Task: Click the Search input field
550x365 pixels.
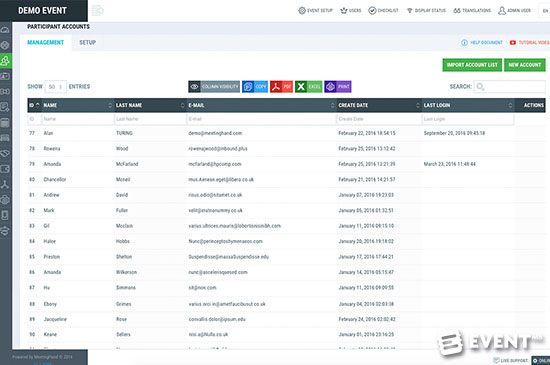Action: pyautogui.click(x=509, y=87)
